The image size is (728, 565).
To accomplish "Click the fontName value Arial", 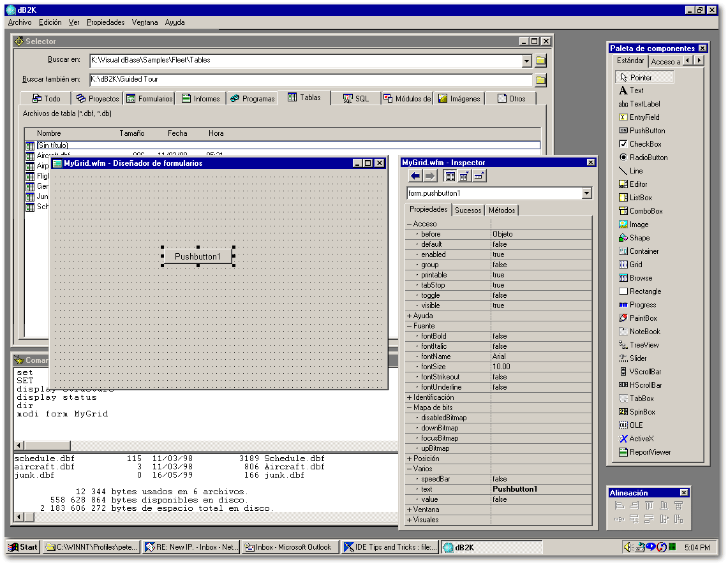I will [541, 356].
